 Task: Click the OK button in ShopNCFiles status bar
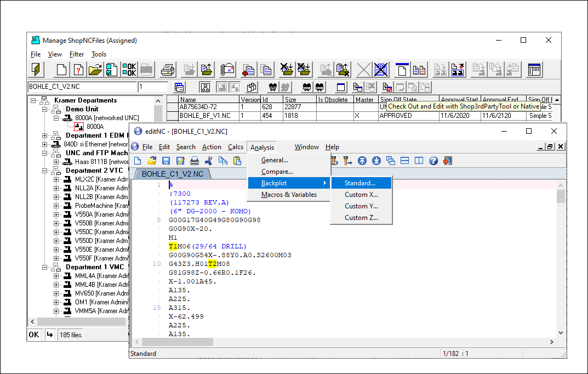coord(34,335)
